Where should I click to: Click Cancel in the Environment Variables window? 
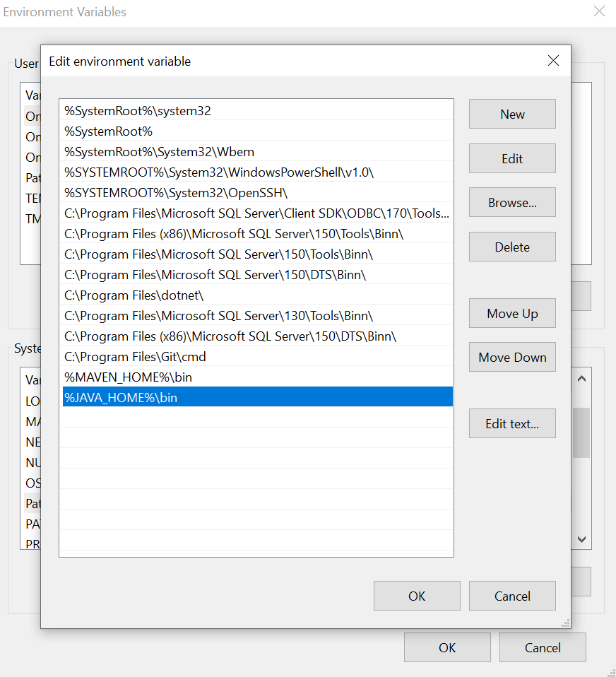click(543, 647)
